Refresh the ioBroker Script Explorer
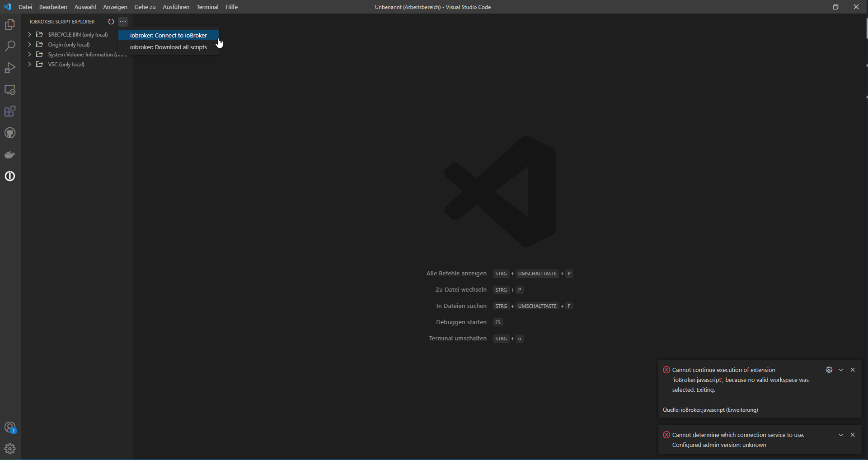This screenshot has width=868, height=460. (x=111, y=22)
